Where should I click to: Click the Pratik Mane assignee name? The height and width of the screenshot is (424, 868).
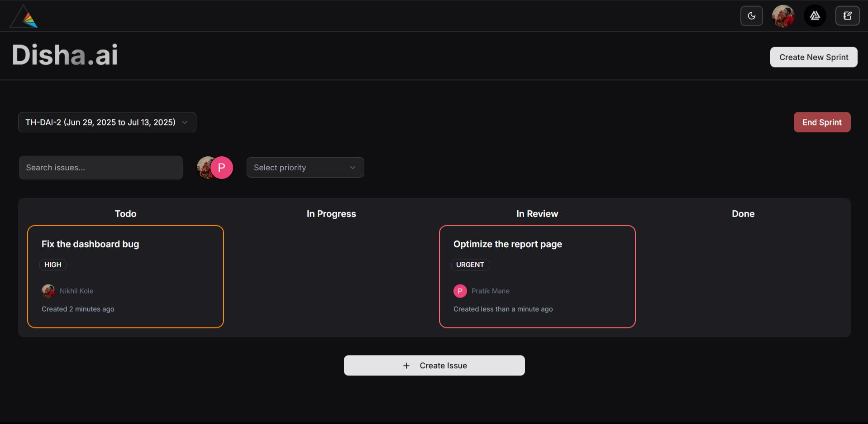point(491,291)
